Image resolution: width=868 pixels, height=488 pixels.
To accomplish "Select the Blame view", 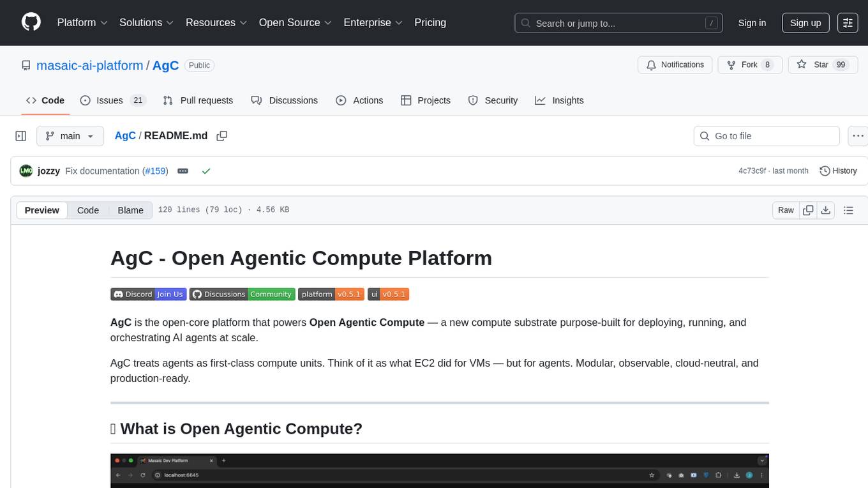I will tap(131, 210).
